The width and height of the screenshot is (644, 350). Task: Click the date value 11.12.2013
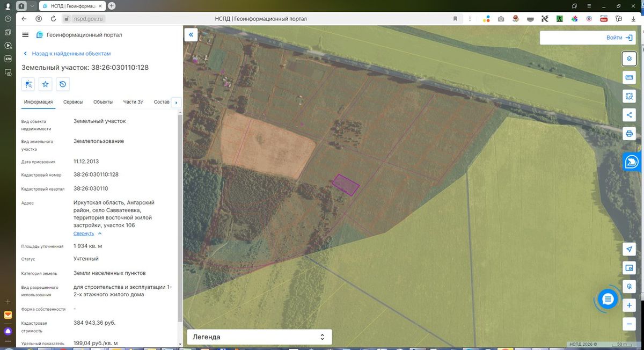[86, 161]
